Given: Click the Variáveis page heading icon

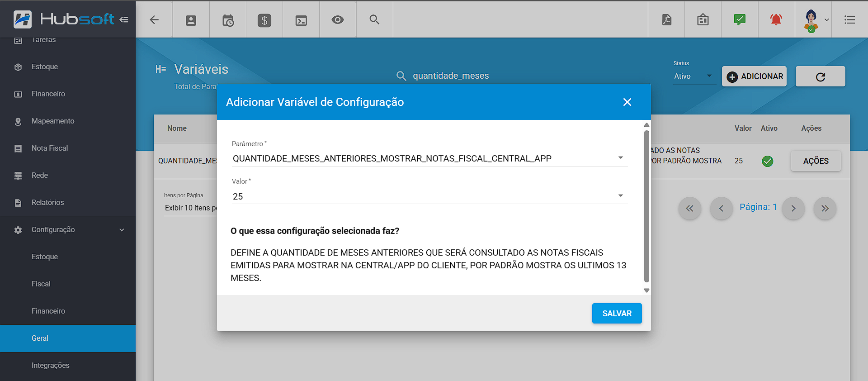Looking at the screenshot, I should [x=160, y=69].
